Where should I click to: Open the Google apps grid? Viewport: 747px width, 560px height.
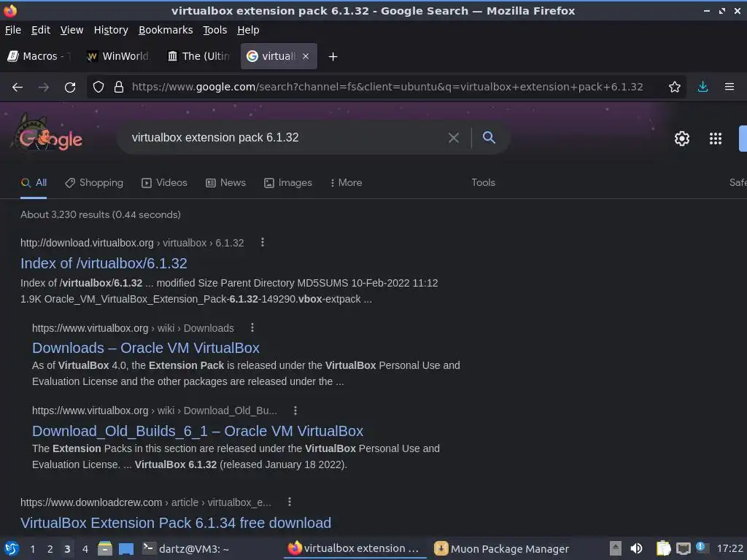point(715,139)
